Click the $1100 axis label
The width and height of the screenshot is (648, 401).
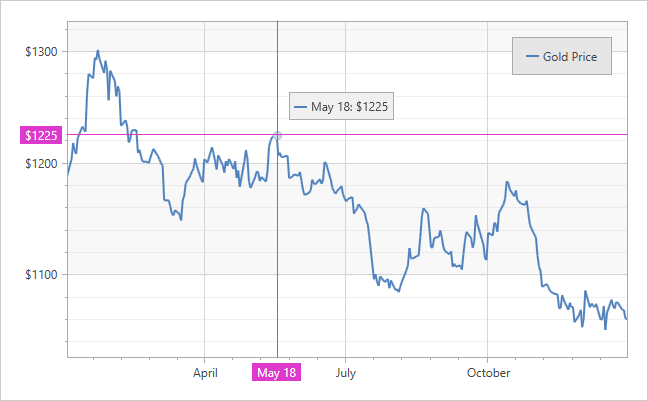tap(42, 274)
